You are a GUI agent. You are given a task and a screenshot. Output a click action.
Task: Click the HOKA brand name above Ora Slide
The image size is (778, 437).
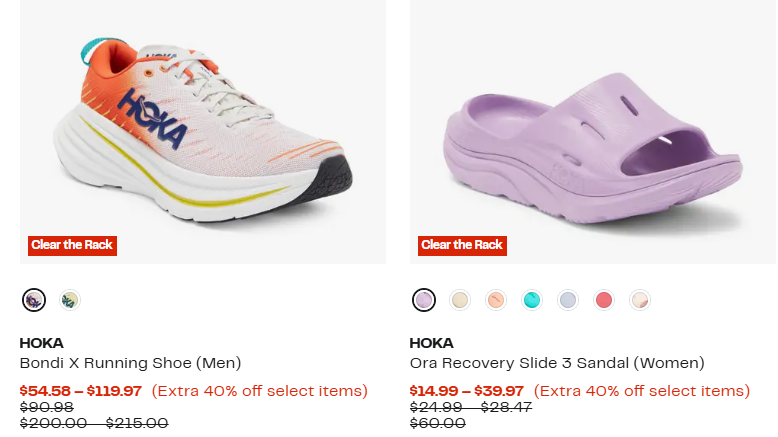(432, 343)
